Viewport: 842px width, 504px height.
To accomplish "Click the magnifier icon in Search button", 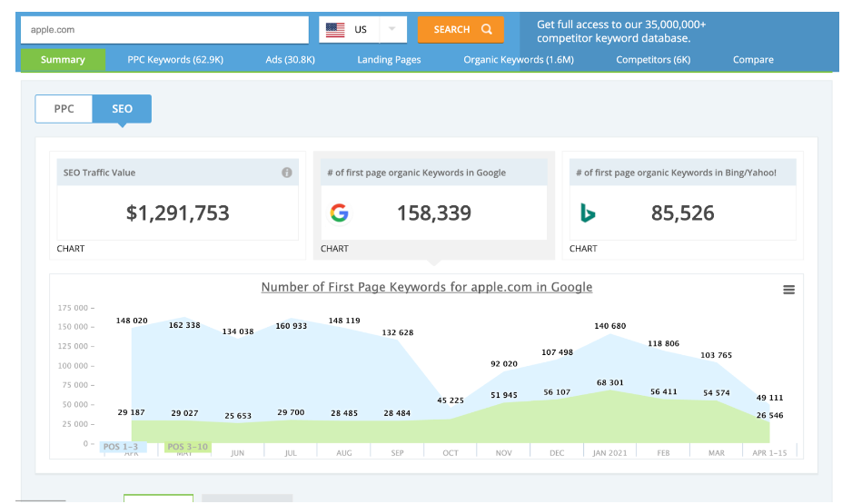I will pyautogui.click(x=487, y=30).
